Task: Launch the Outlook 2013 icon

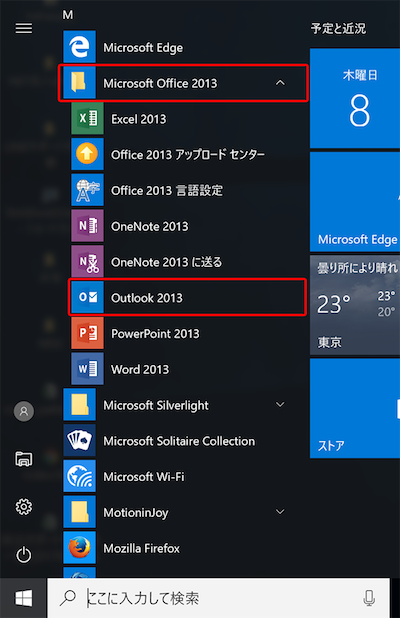Action: coord(87,298)
